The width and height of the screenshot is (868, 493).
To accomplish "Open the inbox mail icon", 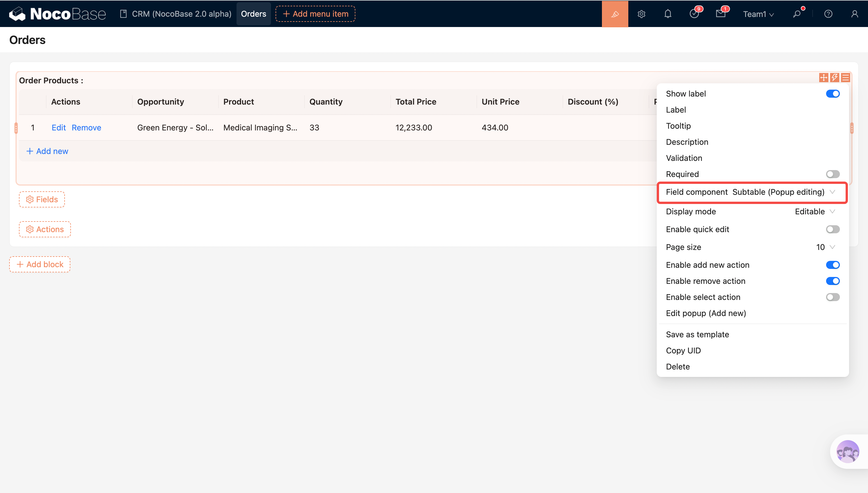I will (x=720, y=14).
